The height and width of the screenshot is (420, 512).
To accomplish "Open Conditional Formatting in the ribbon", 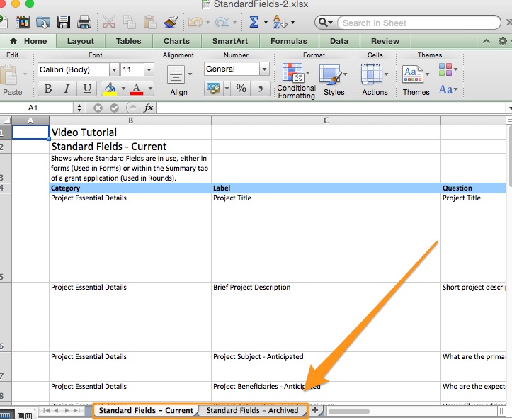I will tap(295, 79).
